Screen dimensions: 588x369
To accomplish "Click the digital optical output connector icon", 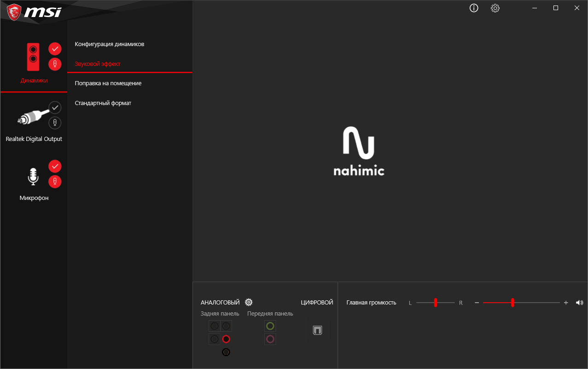I will [x=317, y=330].
